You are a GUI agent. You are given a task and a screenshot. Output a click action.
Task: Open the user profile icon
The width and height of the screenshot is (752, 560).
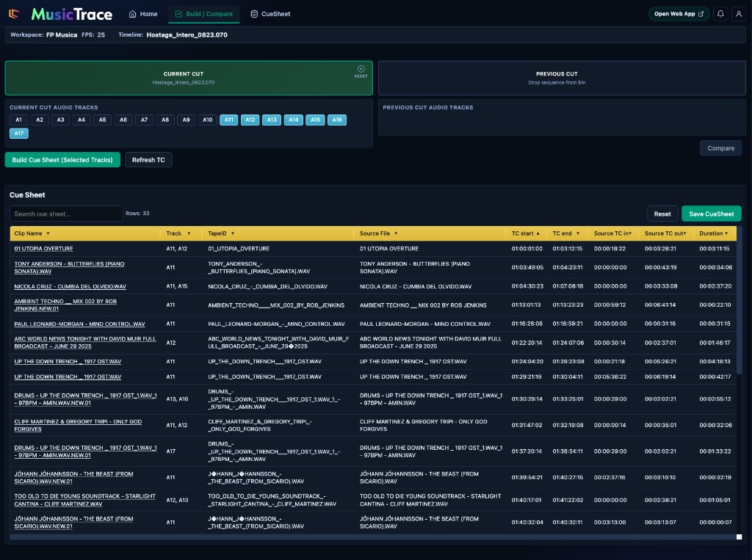pyautogui.click(x=739, y=14)
